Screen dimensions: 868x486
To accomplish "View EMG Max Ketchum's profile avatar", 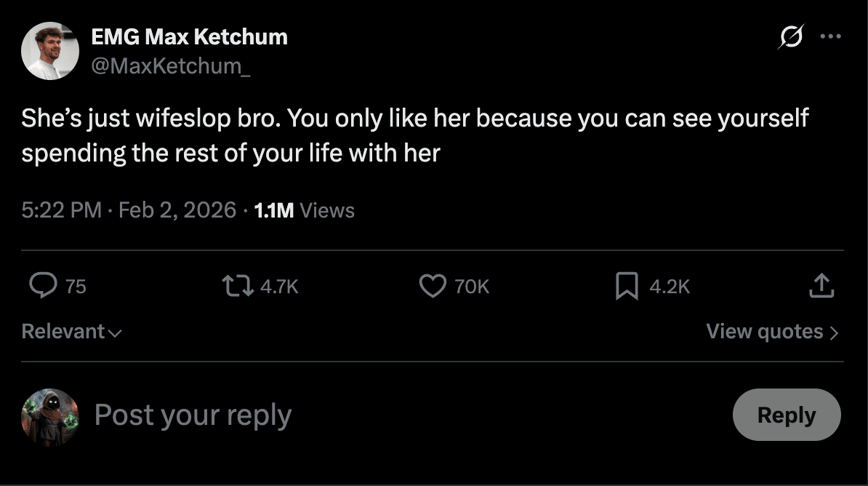I will (x=50, y=51).
